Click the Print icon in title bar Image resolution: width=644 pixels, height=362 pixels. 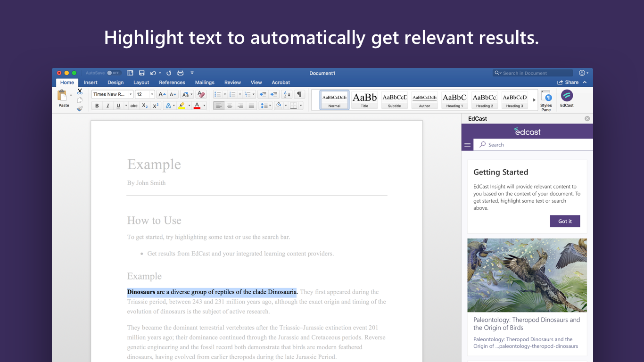pyautogui.click(x=180, y=73)
